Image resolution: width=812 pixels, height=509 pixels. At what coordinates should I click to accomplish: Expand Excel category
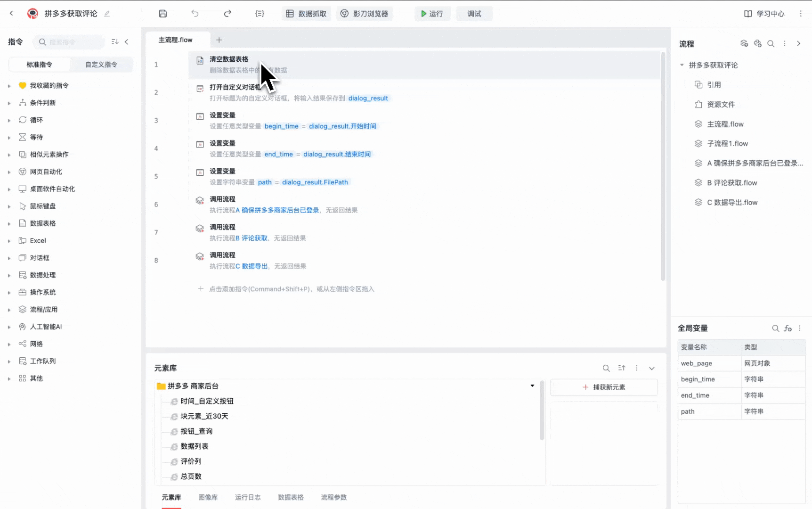[x=9, y=241]
